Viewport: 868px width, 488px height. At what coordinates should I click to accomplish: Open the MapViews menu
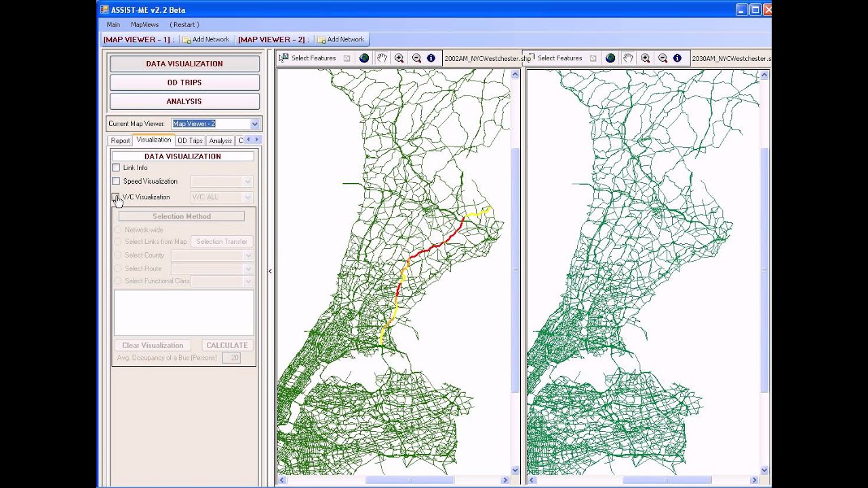[x=144, y=24]
